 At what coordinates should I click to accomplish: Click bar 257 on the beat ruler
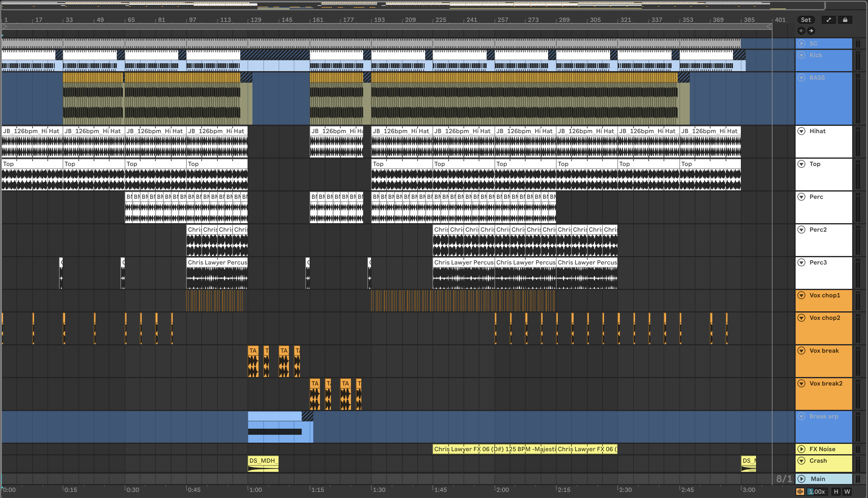click(x=502, y=20)
